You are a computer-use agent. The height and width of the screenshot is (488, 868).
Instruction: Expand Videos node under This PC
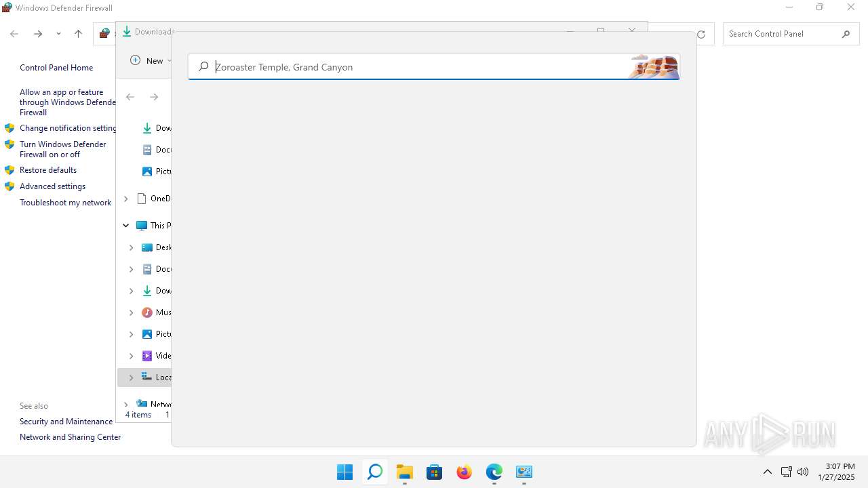click(132, 356)
